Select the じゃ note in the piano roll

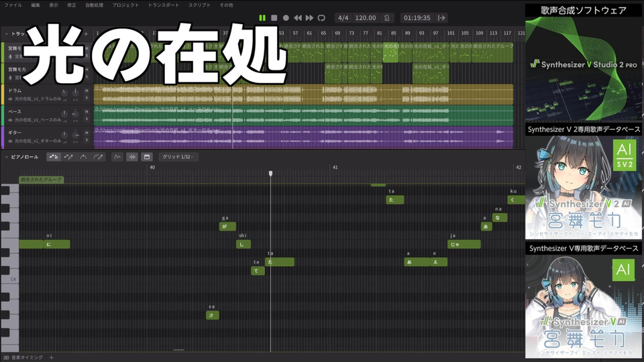coord(464,244)
